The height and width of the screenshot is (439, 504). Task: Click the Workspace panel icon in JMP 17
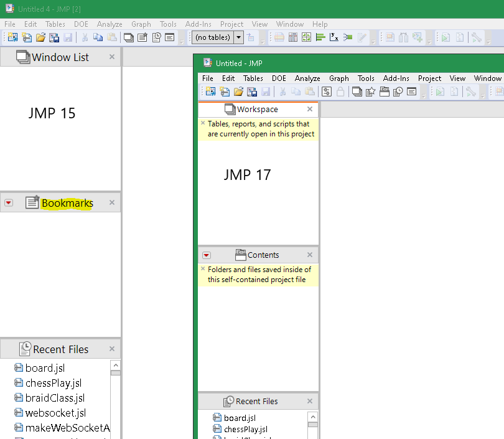(x=231, y=109)
